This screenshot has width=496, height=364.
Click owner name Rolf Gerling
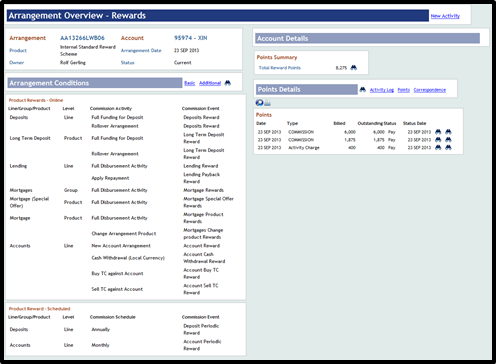(73, 63)
